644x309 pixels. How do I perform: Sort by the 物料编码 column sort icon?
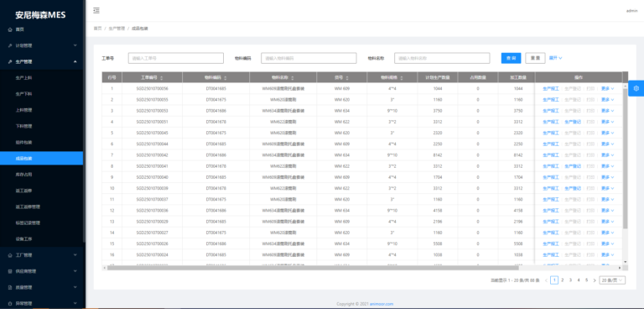point(225,77)
